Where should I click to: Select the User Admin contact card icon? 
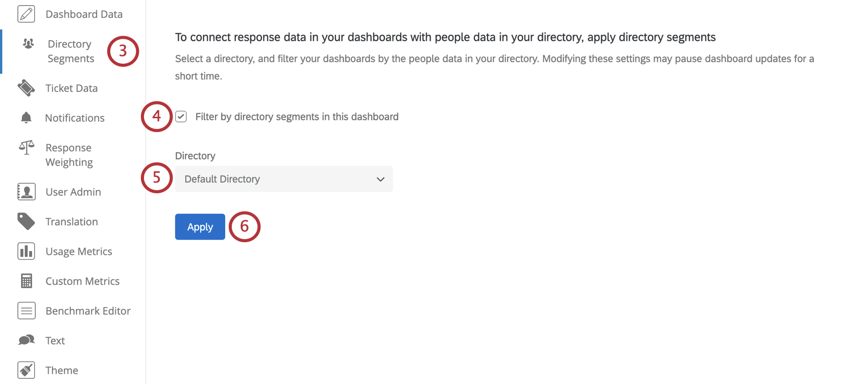coord(26,192)
